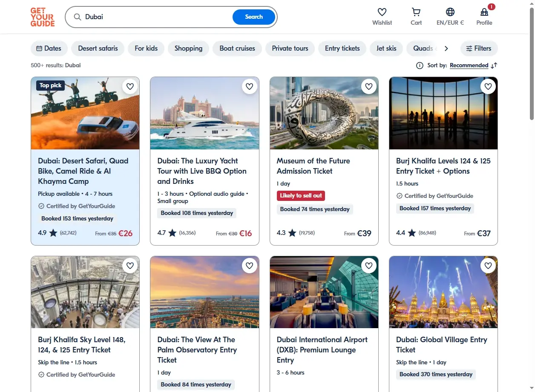Click the page's vertical scrollbar

tap(532, 64)
